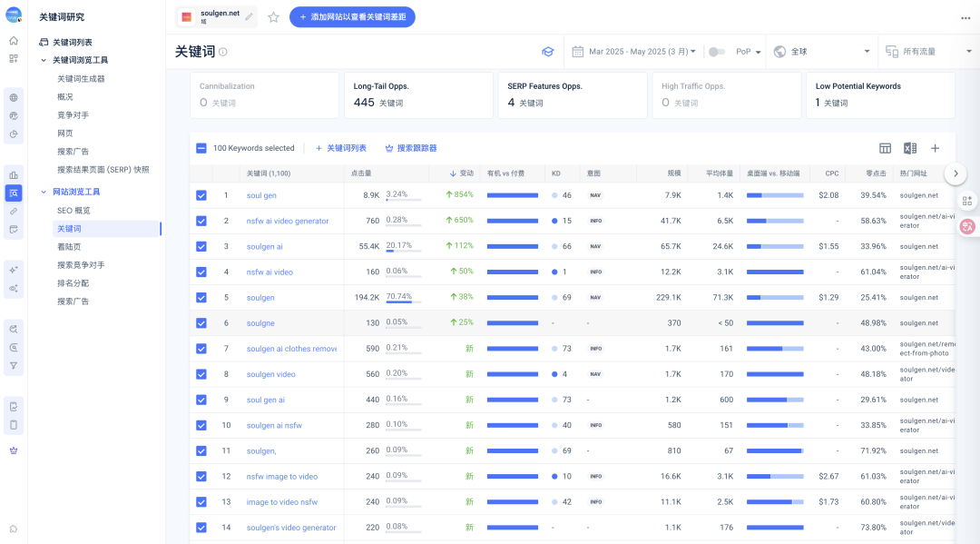Click the crown icon in left rail
The height and width of the screenshot is (544, 980).
pos(13,450)
